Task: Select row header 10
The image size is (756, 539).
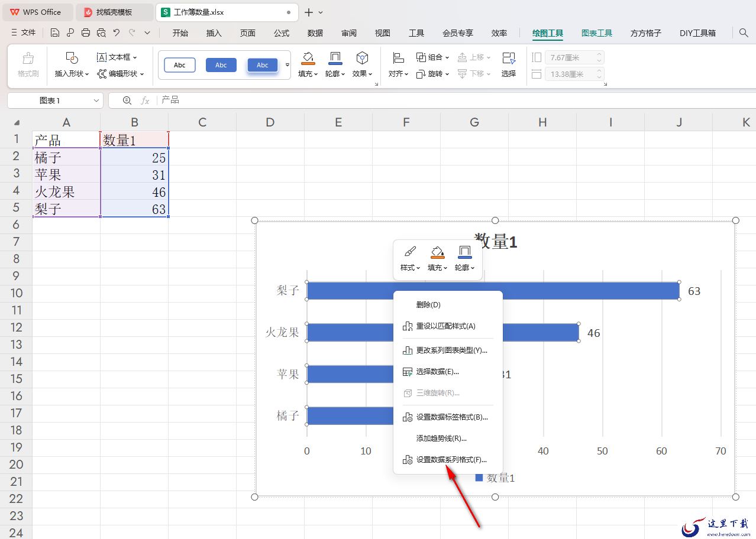Action: click(17, 293)
